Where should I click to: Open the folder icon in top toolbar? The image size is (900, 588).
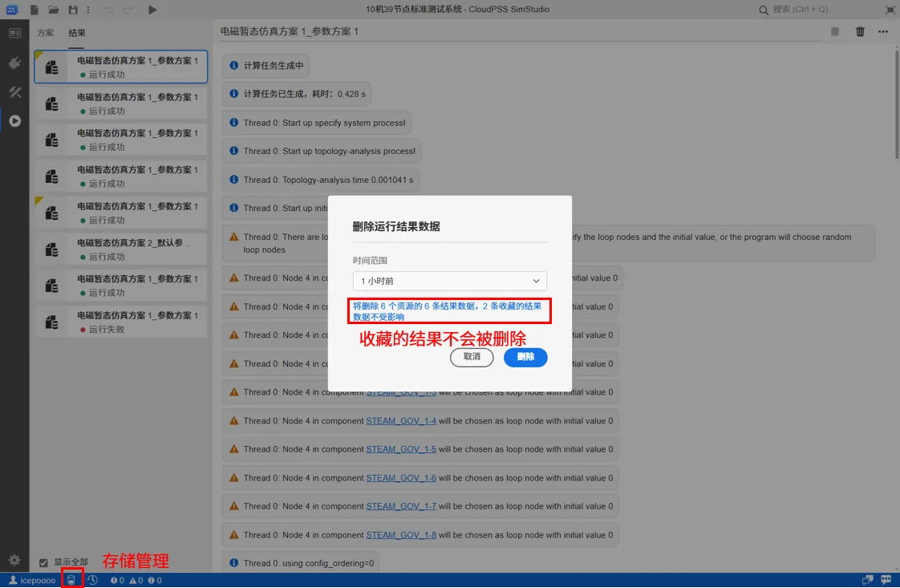[54, 10]
